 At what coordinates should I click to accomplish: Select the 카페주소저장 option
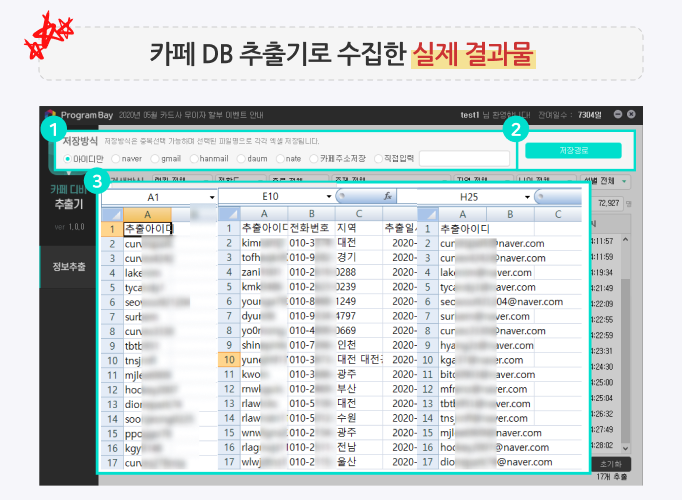(315, 158)
